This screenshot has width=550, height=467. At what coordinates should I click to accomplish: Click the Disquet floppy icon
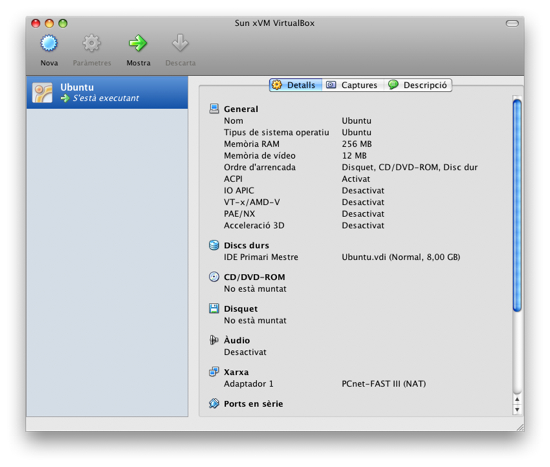point(214,308)
